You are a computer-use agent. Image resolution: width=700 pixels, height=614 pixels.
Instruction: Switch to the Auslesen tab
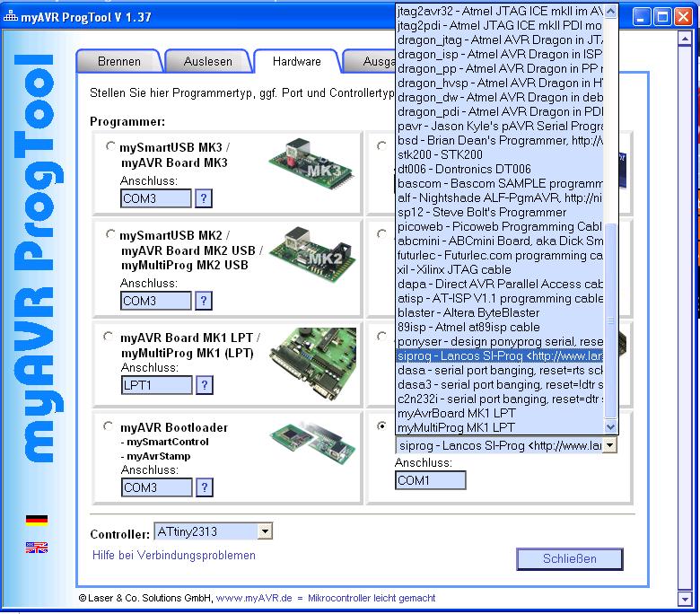(208, 61)
